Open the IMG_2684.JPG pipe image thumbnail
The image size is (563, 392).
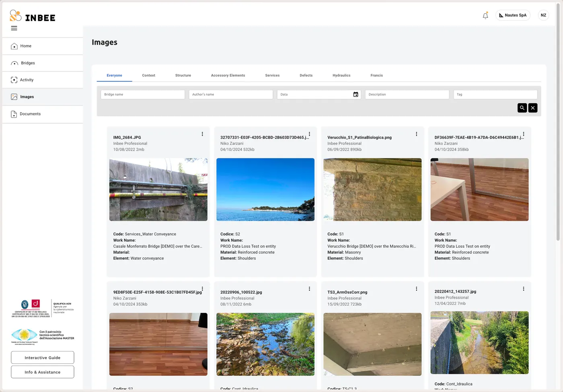point(158,189)
